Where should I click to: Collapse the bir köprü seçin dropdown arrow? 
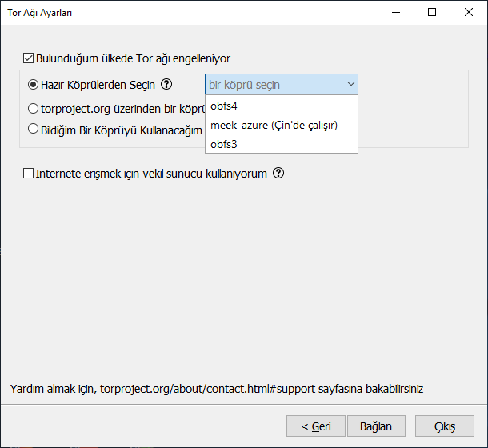click(x=350, y=84)
